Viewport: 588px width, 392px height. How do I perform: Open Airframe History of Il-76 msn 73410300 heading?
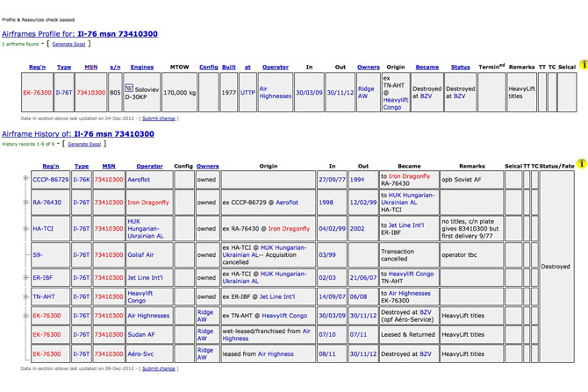[78, 134]
